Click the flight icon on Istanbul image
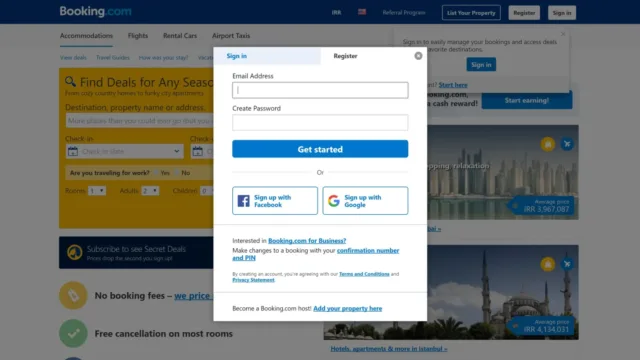This screenshot has height=360, width=640. coord(567,264)
